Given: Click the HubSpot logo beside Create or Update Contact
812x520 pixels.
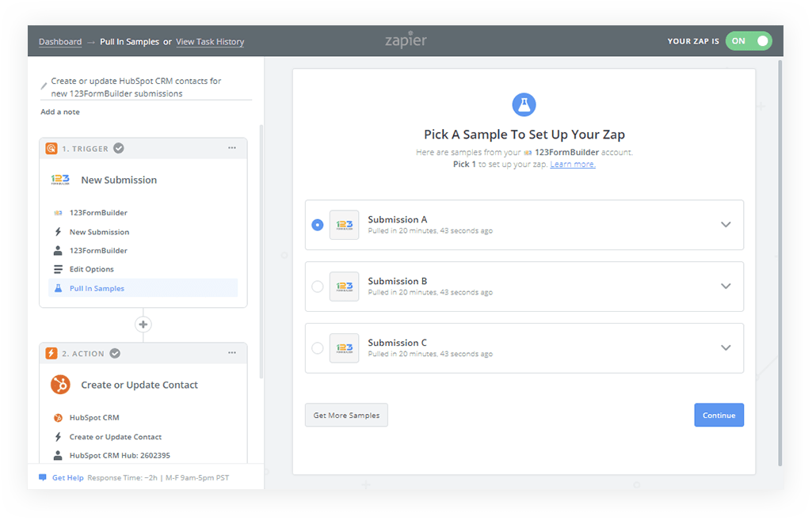Looking at the screenshot, I should [60, 385].
